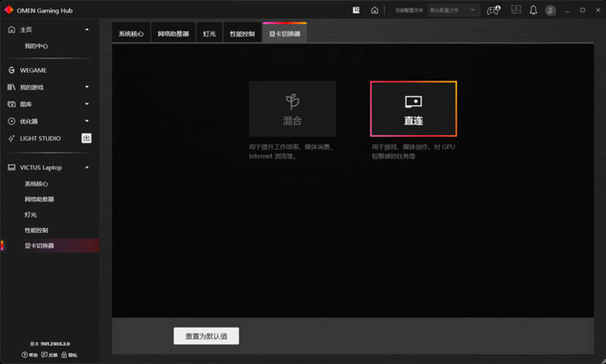Screen dimensions: 606x364
Task: Switch to the 网络助推器 tab
Action: [173, 33]
